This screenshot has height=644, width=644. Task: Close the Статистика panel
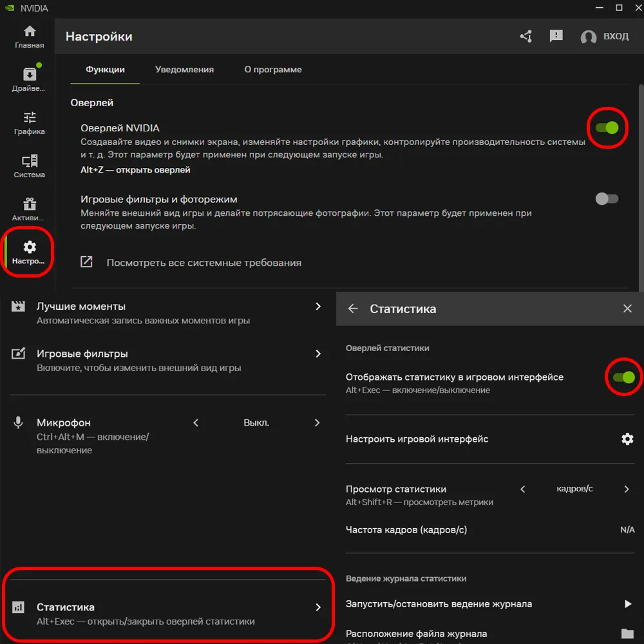pos(627,308)
